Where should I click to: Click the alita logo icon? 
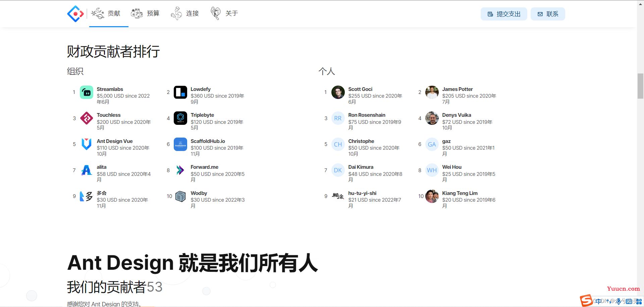tap(87, 170)
